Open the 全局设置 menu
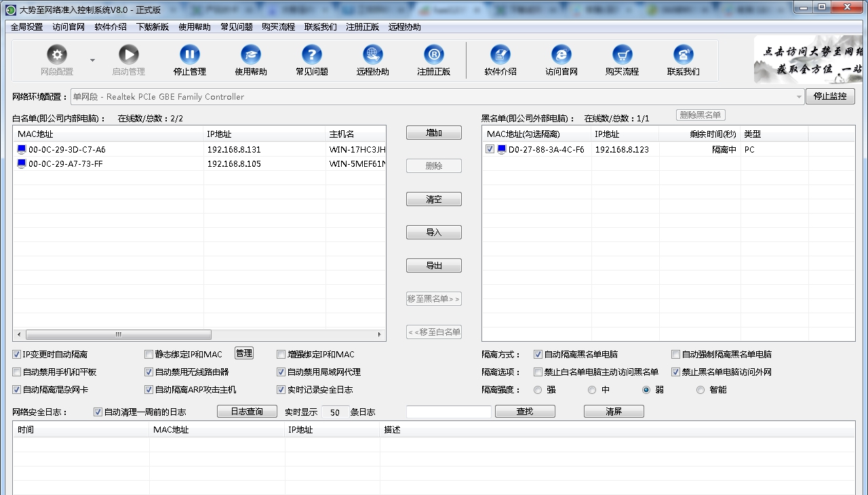The height and width of the screenshot is (495, 868). [x=26, y=28]
